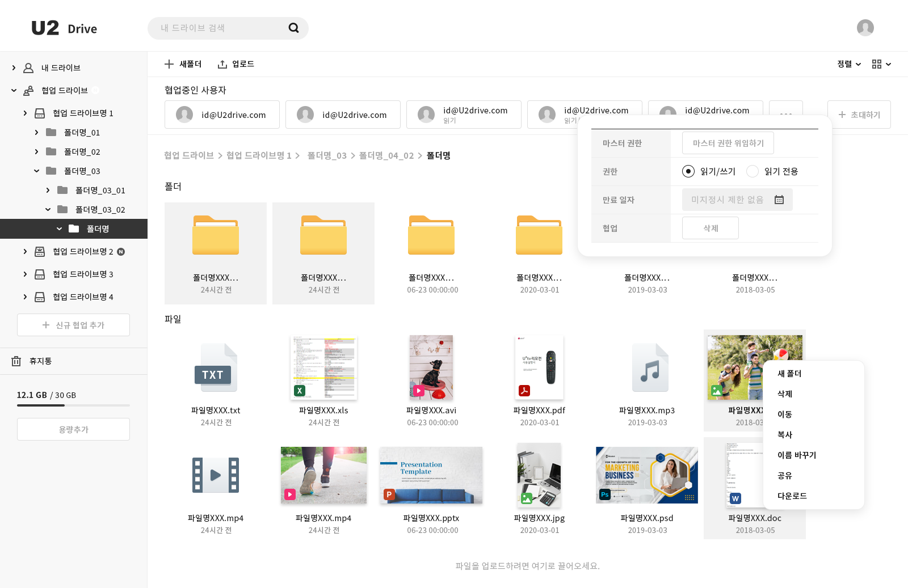
Task: Click the storage usage progress bar
Action: 73,405
